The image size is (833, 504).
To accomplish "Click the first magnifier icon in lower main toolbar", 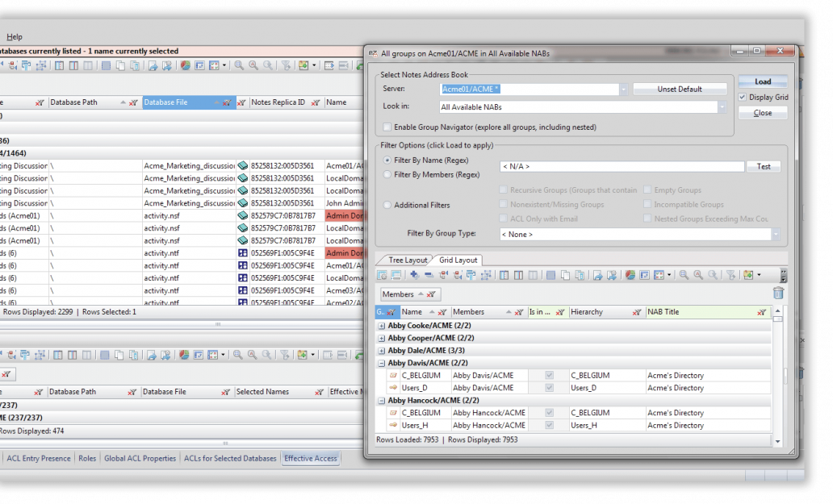I will pyautogui.click(x=238, y=354).
